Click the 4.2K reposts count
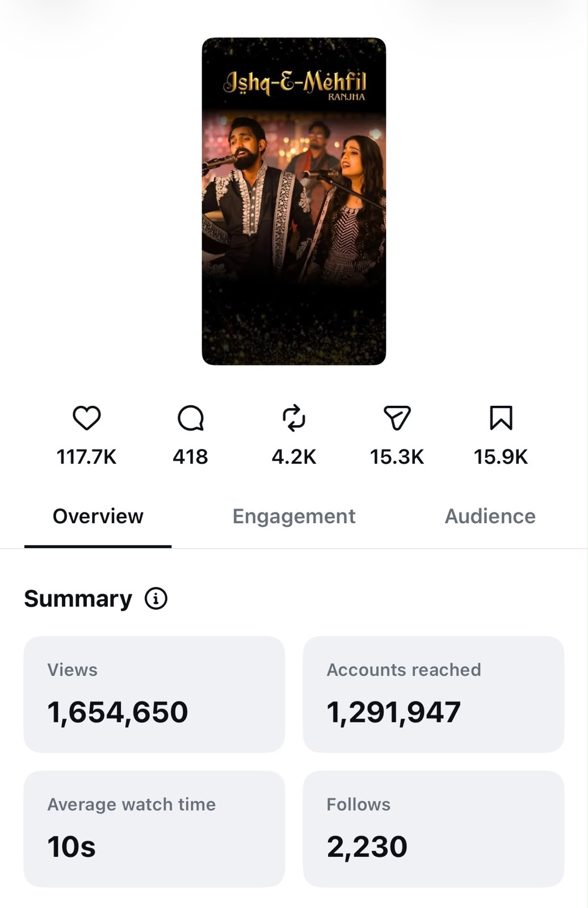 [x=294, y=457]
